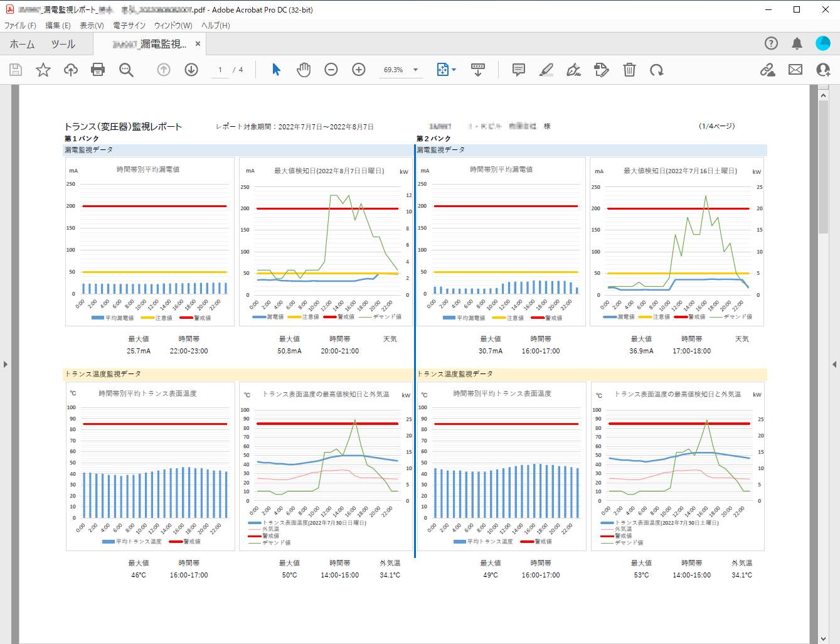This screenshot has width=840, height=644.
Task: Open the ウィンドウ(W) menu
Action: pos(173,26)
